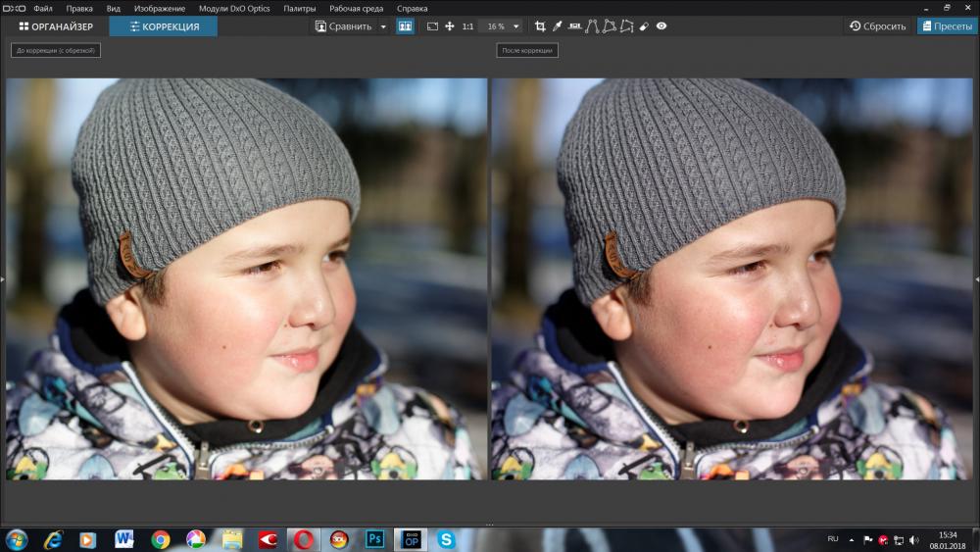Screen dimensions: 980x552
Task: Open the Windows Start menu
Action: coord(17,540)
